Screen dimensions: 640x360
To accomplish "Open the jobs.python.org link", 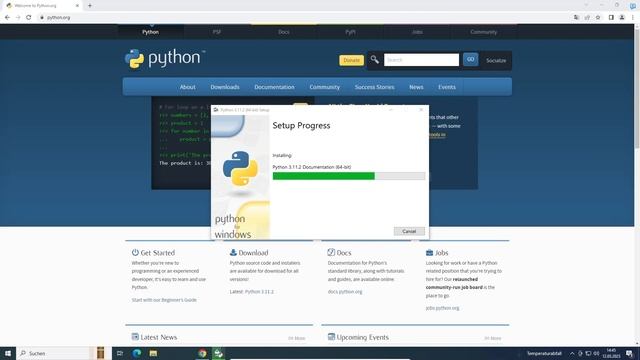I will pos(442,308).
